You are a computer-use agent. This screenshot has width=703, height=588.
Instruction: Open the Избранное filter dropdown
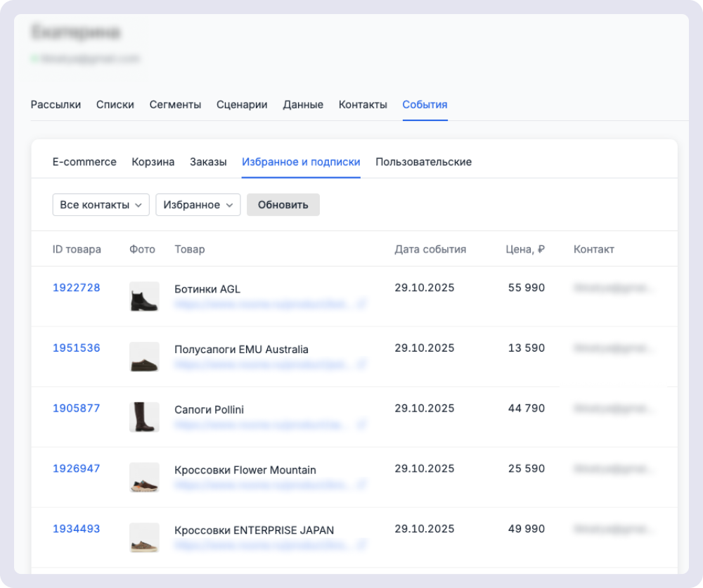198,205
